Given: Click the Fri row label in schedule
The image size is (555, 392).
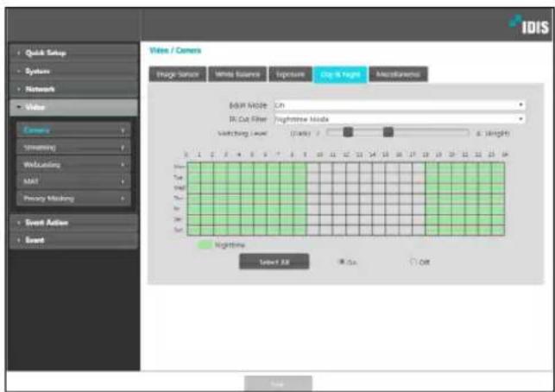Looking at the screenshot, I should click(x=178, y=209).
